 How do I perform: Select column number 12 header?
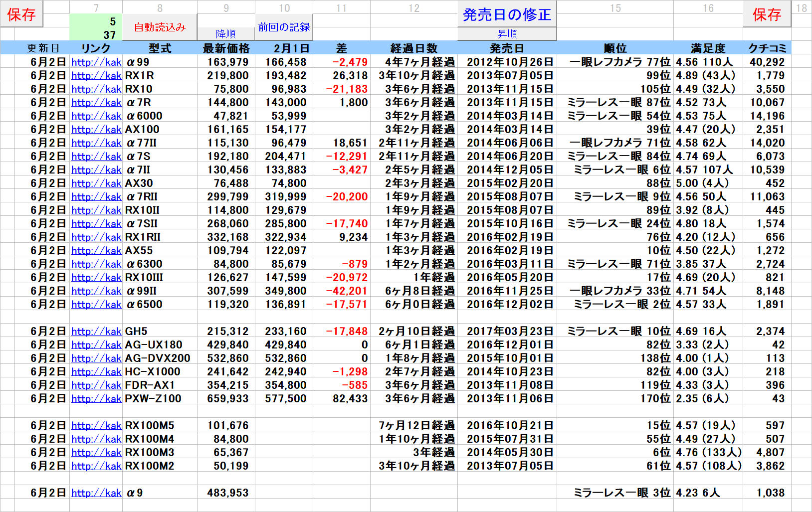(414, 8)
